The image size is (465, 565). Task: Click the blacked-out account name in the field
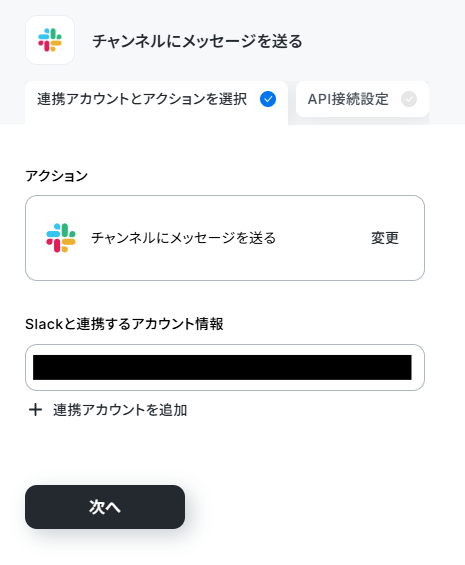[x=222, y=367]
